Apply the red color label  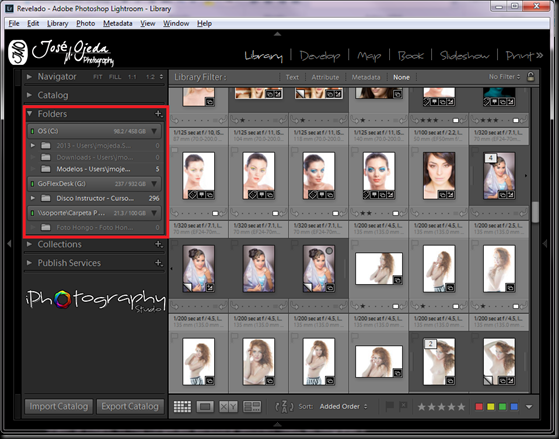[x=479, y=407]
